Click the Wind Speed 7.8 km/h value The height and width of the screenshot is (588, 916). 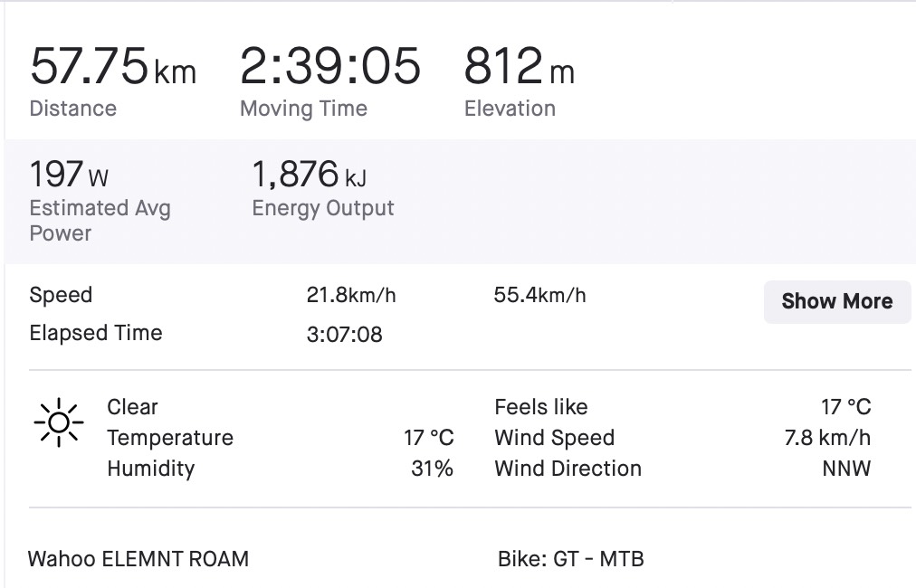tap(827, 437)
